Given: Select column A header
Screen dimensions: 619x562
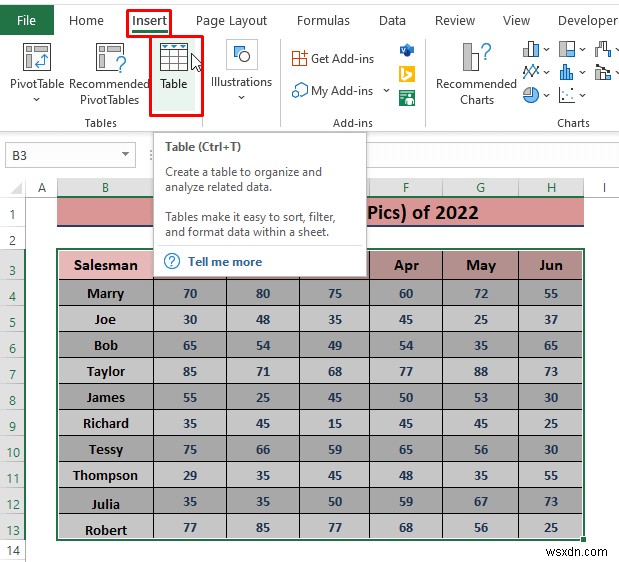Looking at the screenshot, I should tap(42, 187).
